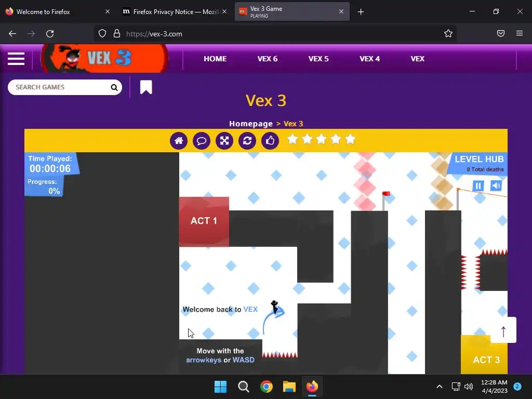Open the hamburger menu on Vex 3 site
532x399 pixels.
pos(16,59)
